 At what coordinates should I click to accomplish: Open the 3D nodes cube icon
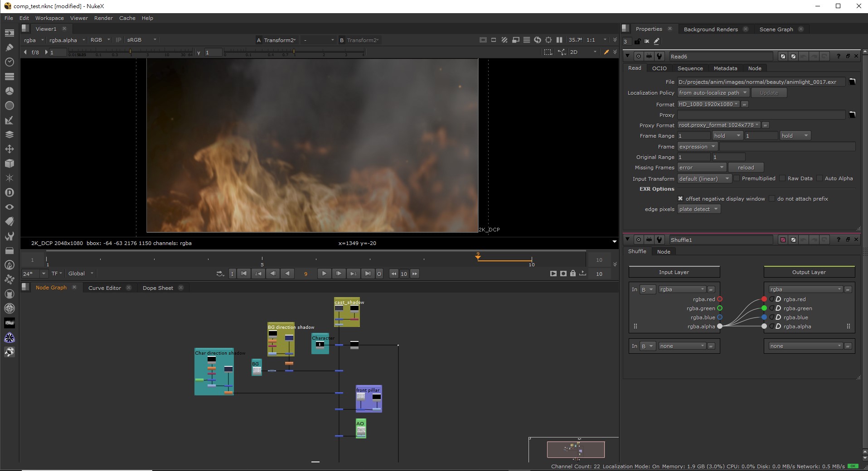pyautogui.click(x=10, y=163)
